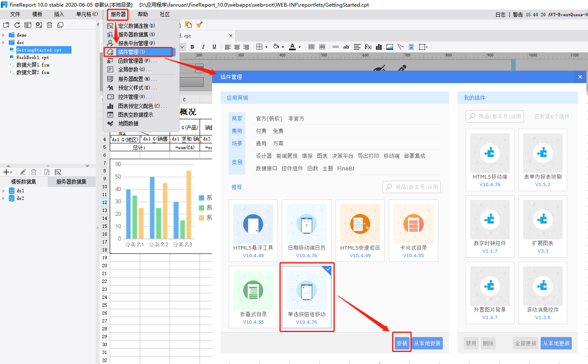Expand the demo folder in file tree
588x364 pixels.
4,35
